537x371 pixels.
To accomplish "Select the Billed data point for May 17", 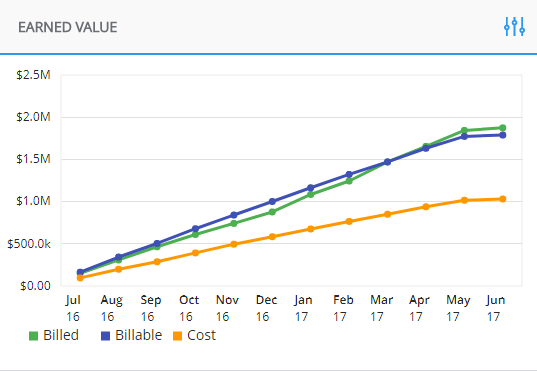I will [464, 130].
